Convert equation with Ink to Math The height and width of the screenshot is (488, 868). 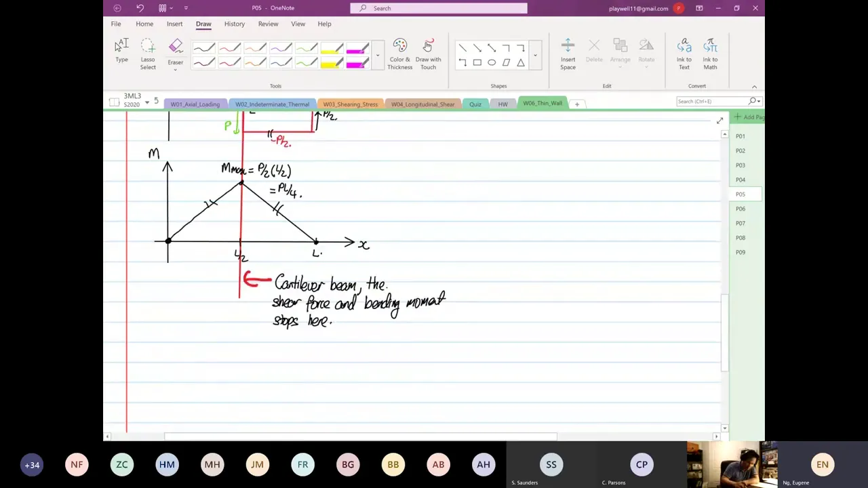pyautogui.click(x=710, y=54)
